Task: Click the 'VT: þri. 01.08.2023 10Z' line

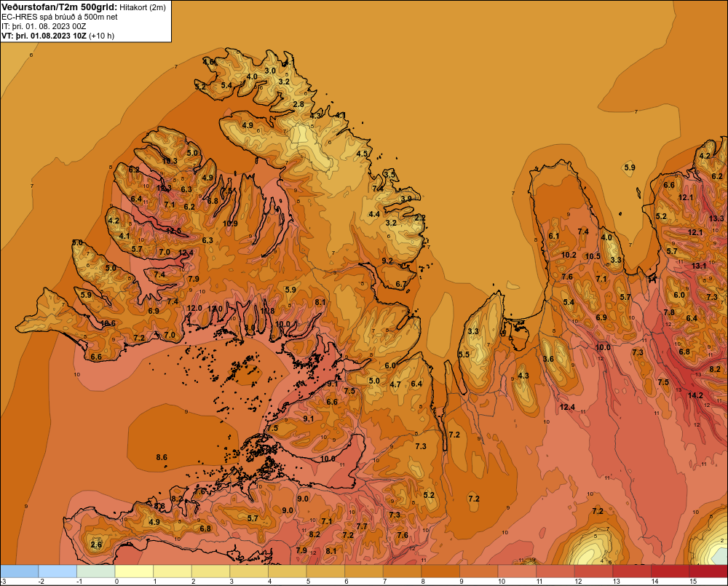Action: (44, 36)
